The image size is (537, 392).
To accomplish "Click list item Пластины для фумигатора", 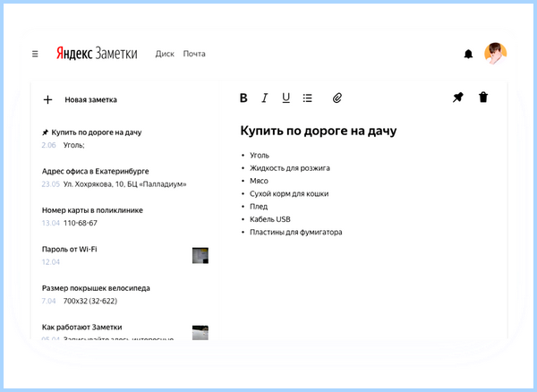I will [296, 232].
